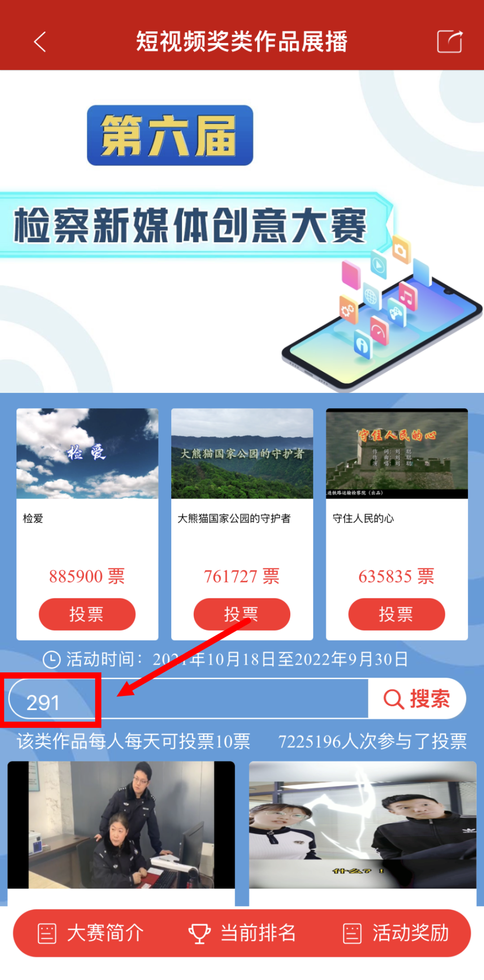
Task: Open the 检爱 sky video thumbnail
Action: 87,453
